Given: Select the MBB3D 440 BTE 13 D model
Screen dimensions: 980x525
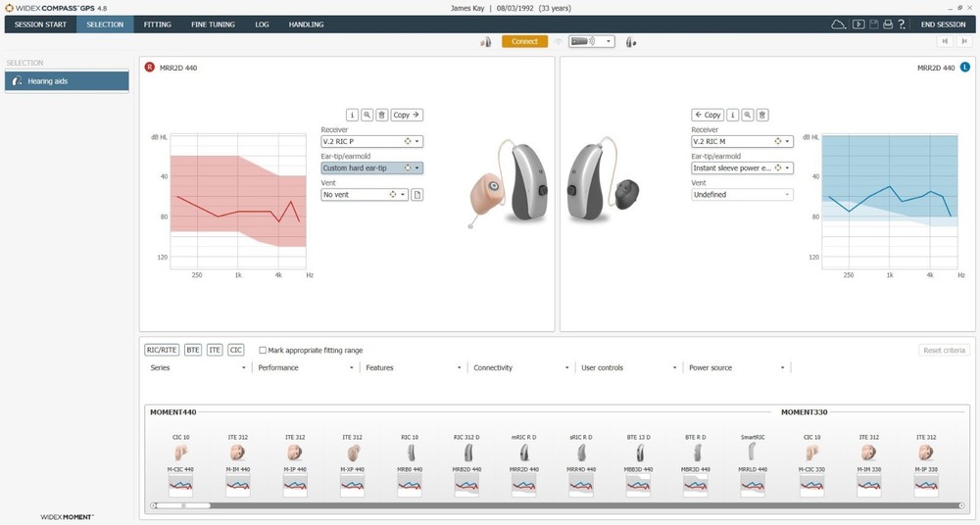Looking at the screenshot, I should click(639, 465).
